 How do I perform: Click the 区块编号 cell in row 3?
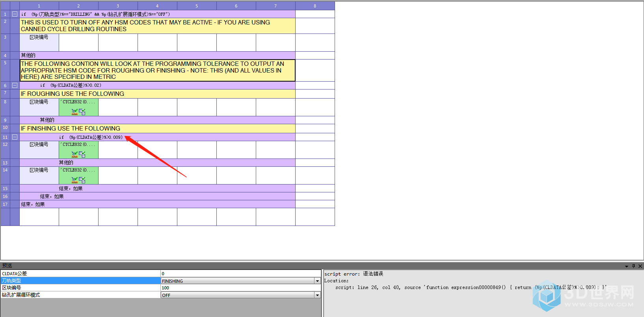click(x=39, y=43)
